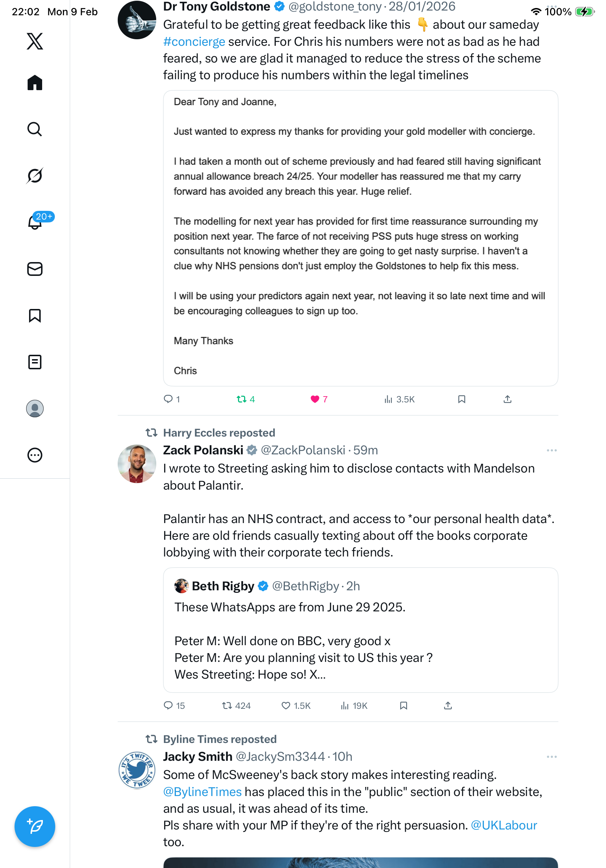Open Direct Messages envelope
Screen dimensions: 606x868
tap(35, 269)
